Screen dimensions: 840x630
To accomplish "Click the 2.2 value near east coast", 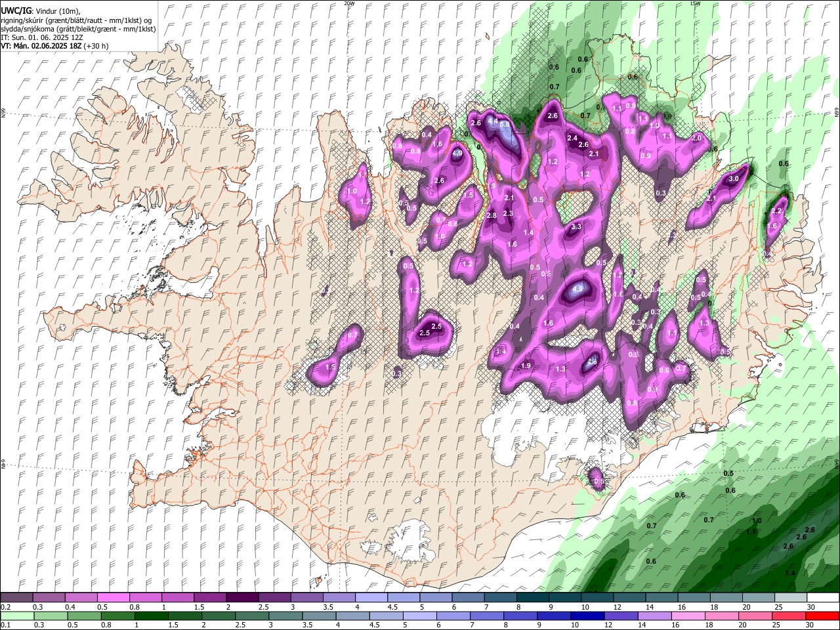I will 777,211.
